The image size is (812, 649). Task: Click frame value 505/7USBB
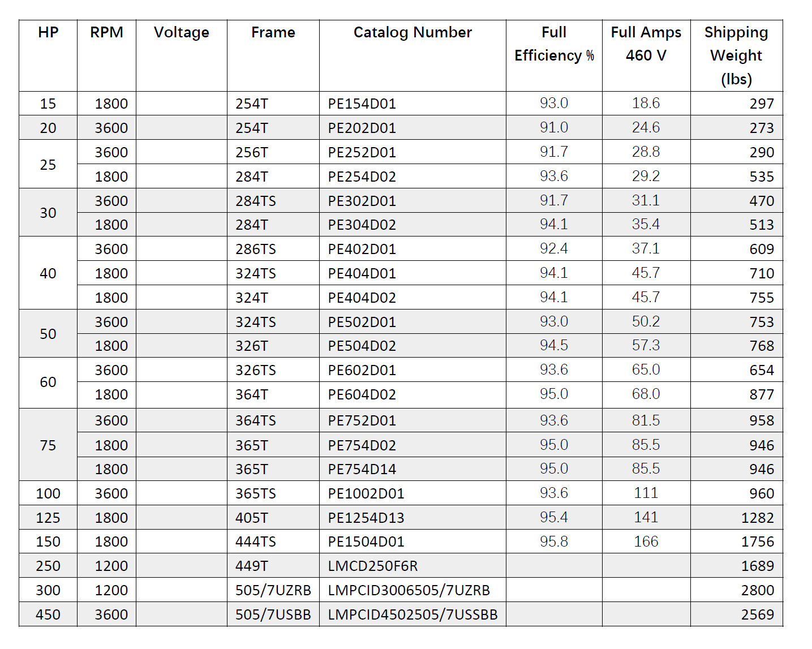273,614
